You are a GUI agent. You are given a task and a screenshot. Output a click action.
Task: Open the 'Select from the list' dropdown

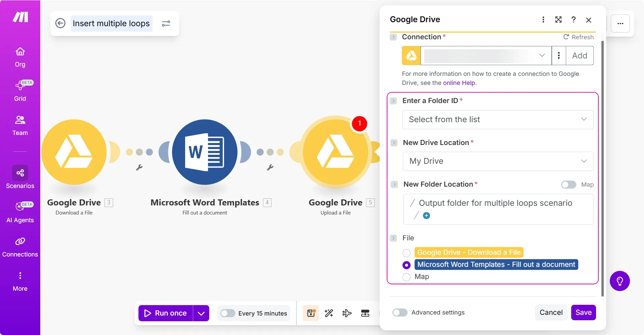point(498,119)
